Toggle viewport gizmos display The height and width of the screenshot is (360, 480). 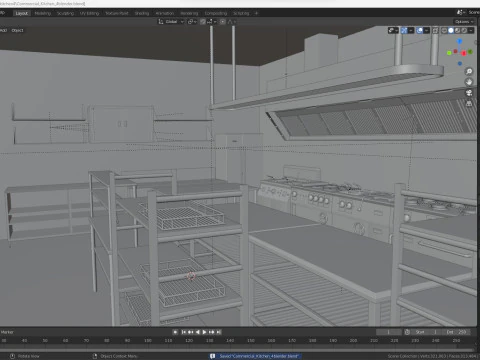(404, 30)
